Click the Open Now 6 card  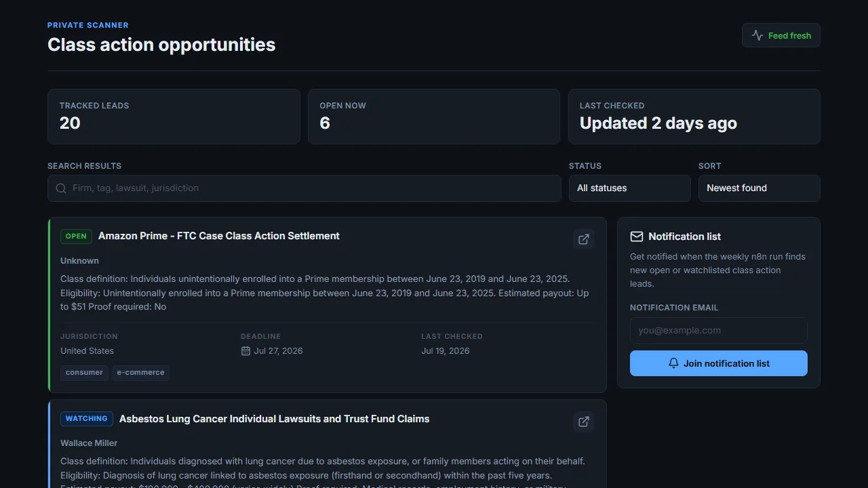click(434, 117)
